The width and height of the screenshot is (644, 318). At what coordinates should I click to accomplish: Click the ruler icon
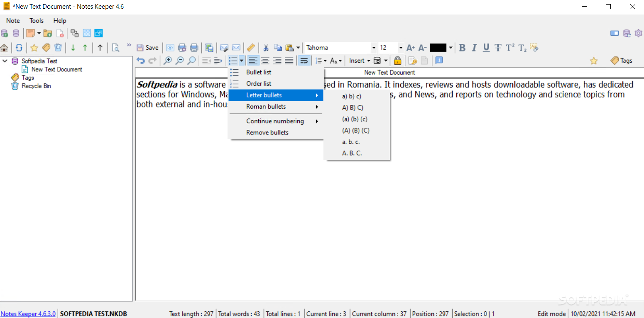(251, 48)
